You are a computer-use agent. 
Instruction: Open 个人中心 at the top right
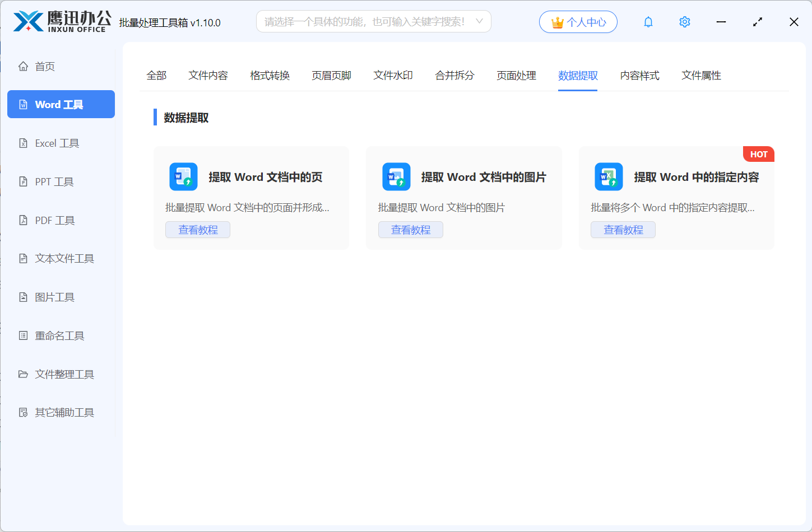click(x=578, y=21)
